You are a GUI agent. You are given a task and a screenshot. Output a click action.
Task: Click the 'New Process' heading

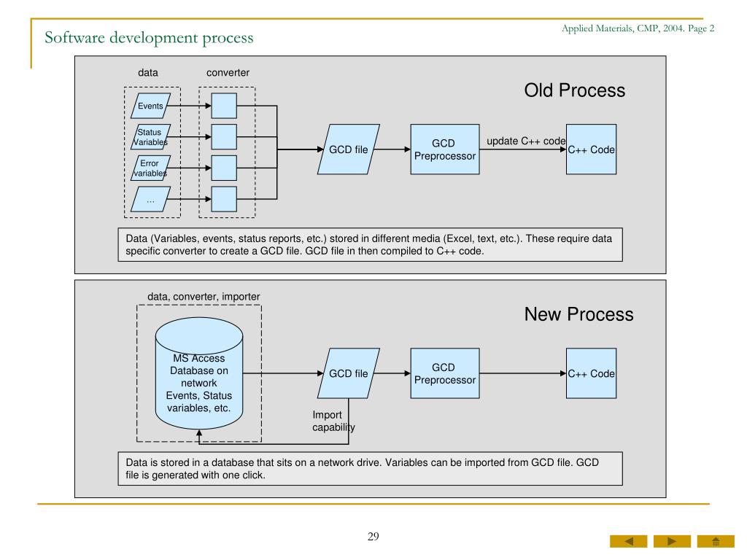(578, 314)
